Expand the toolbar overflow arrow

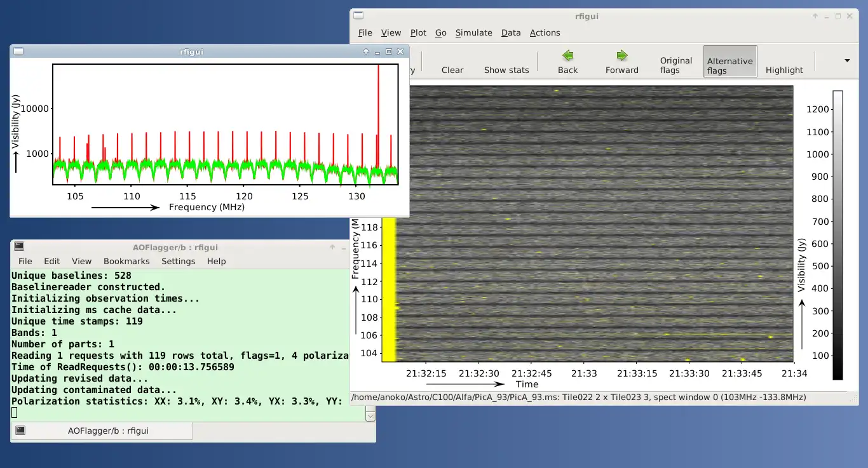(847, 61)
